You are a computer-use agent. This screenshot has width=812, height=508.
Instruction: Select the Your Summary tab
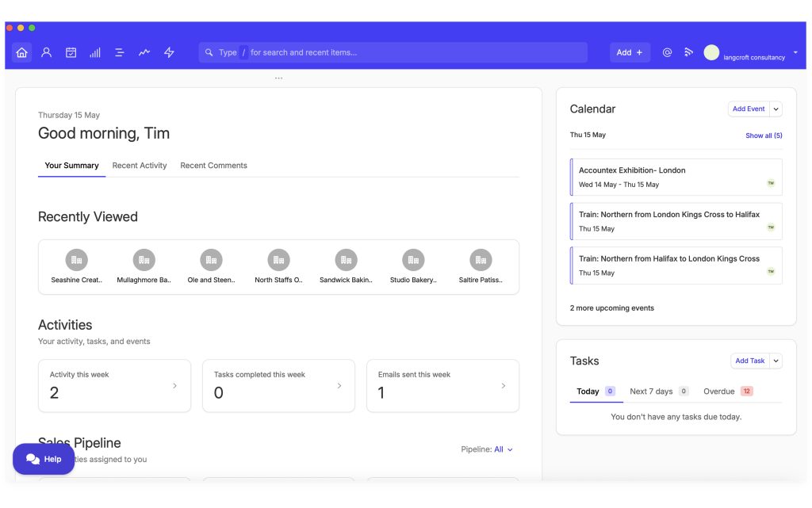click(71, 166)
